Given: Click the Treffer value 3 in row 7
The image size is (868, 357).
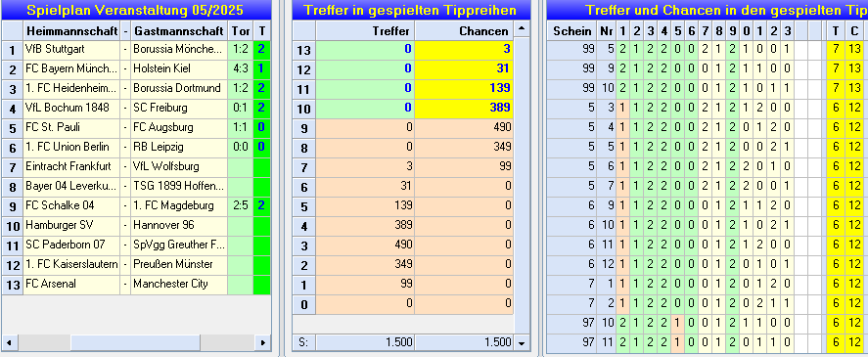Looking at the screenshot, I should tap(365, 166).
